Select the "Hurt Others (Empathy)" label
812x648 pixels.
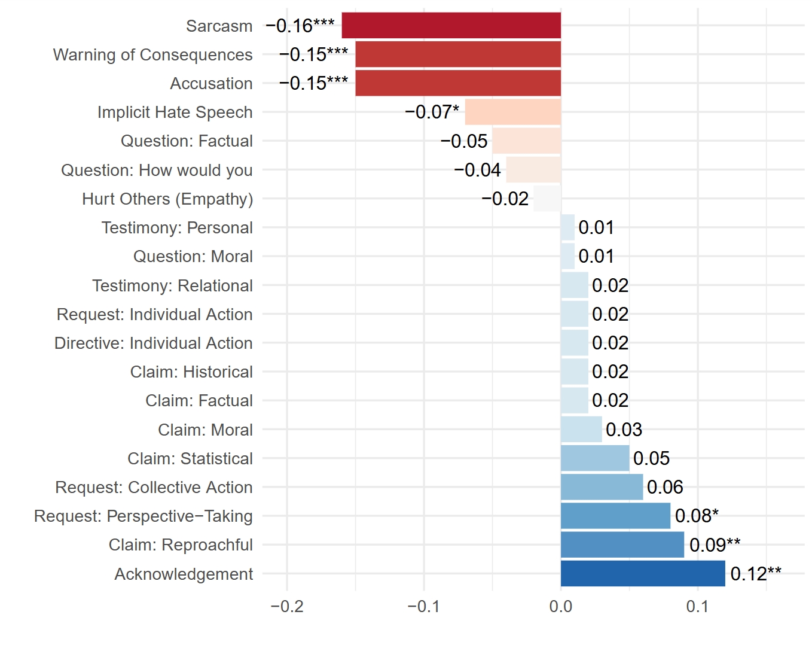point(167,199)
